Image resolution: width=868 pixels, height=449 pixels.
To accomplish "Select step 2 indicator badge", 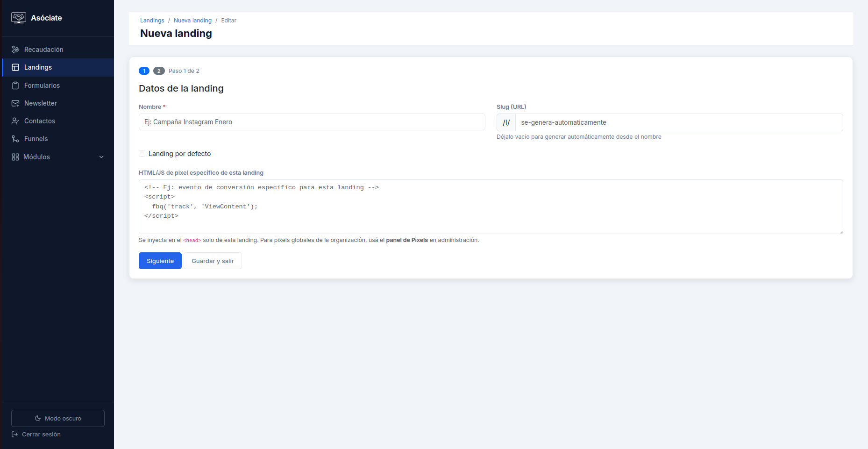I will coord(159,71).
